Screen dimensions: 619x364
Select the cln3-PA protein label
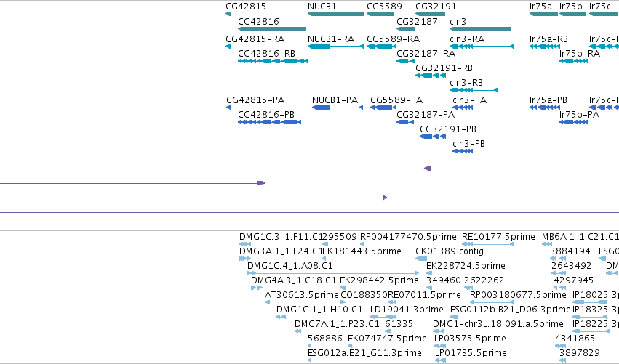click(x=469, y=100)
